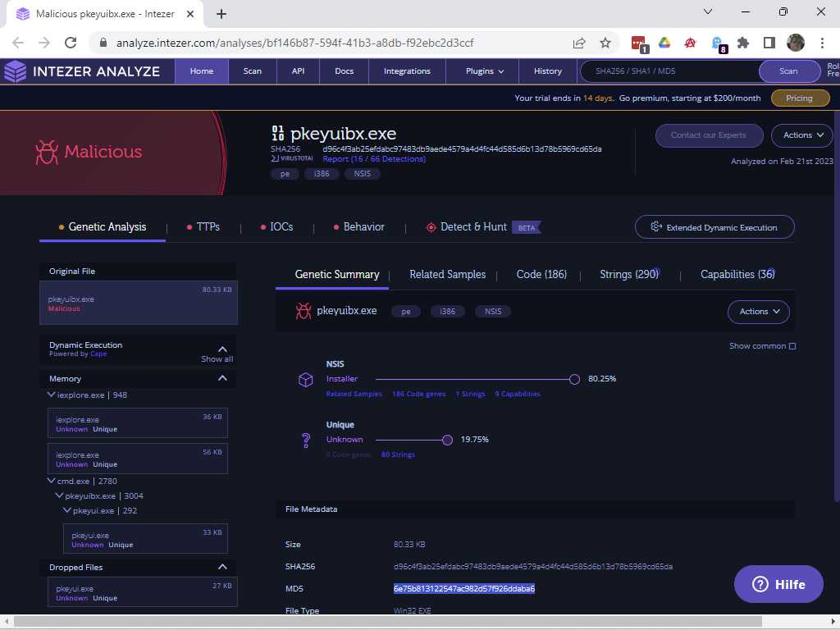Viewport: 840px width, 630px height.
Task: Open the Actions dropdown beside Contact our Experts
Action: pyautogui.click(x=801, y=135)
